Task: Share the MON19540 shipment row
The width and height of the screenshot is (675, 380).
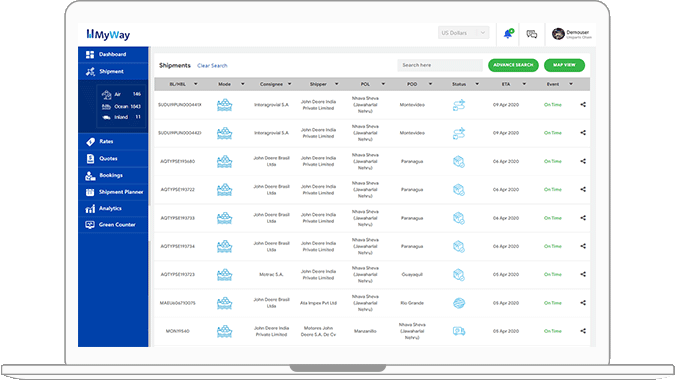Action: [x=583, y=331]
